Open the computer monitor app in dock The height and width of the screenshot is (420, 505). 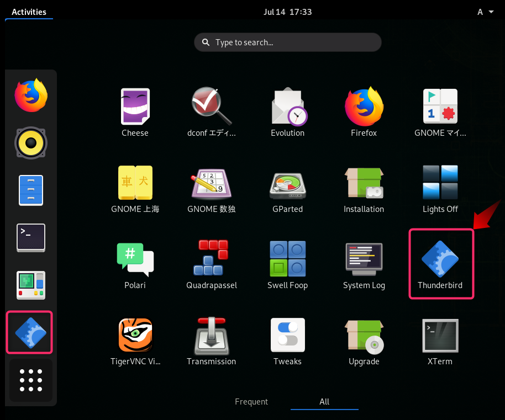tap(31, 285)
